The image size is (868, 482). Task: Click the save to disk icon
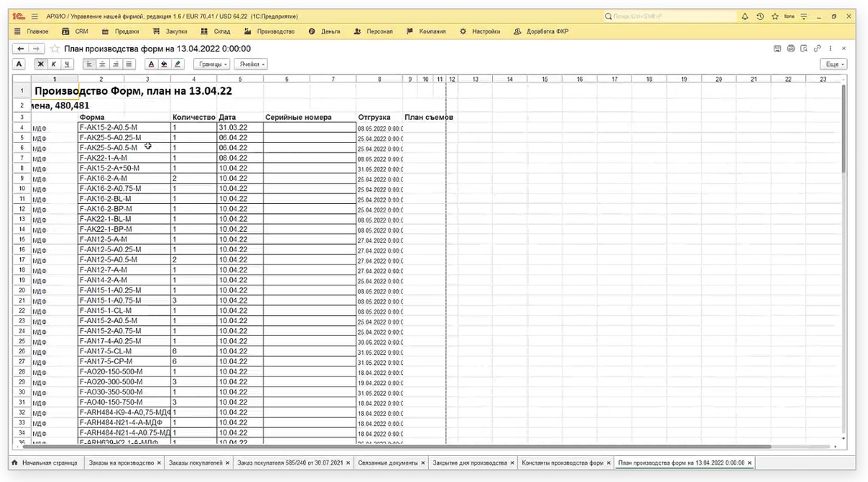[778, 48]
